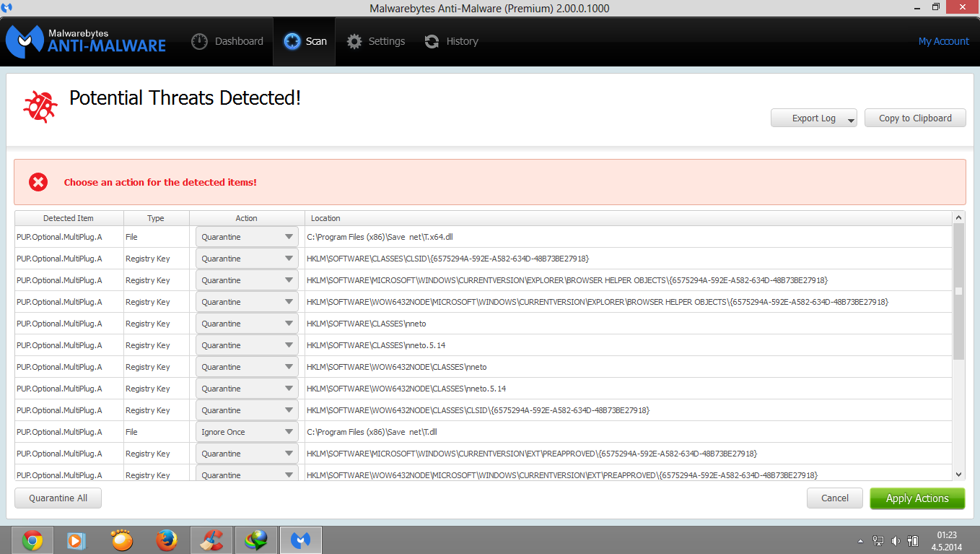Open Action dropdown for SOFTWARE\CLASSES\nneto.5.14 row
This screenshot has width=980, height=554.
[x=247, y=345]
